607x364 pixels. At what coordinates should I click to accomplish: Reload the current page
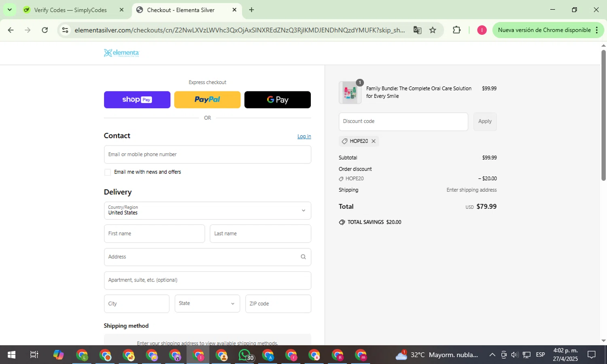45,30
